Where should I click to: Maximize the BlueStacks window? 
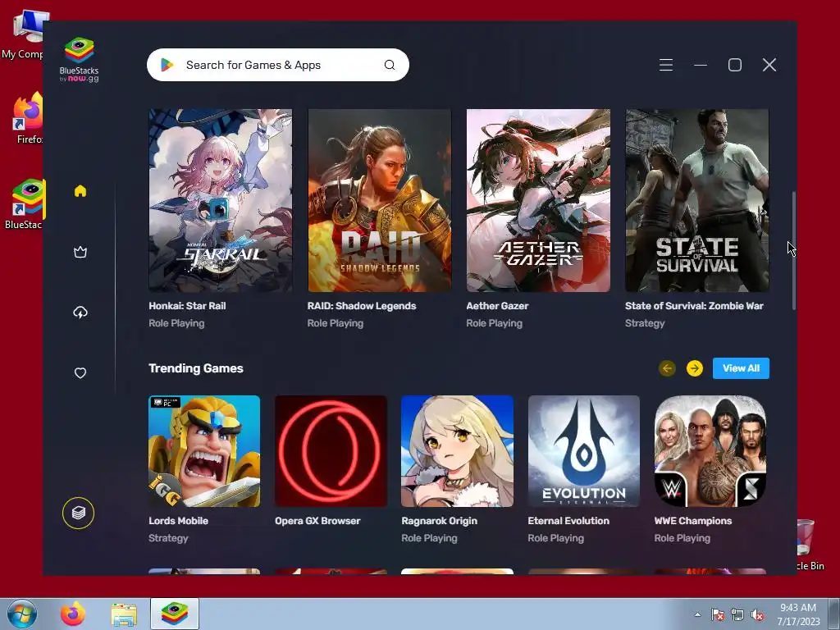pos(735,65)
